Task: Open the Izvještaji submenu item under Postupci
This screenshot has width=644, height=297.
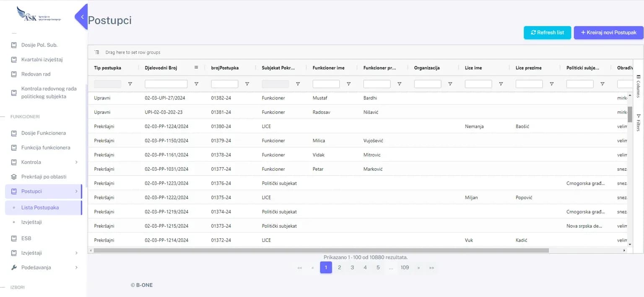Action: tap(31, 222)
